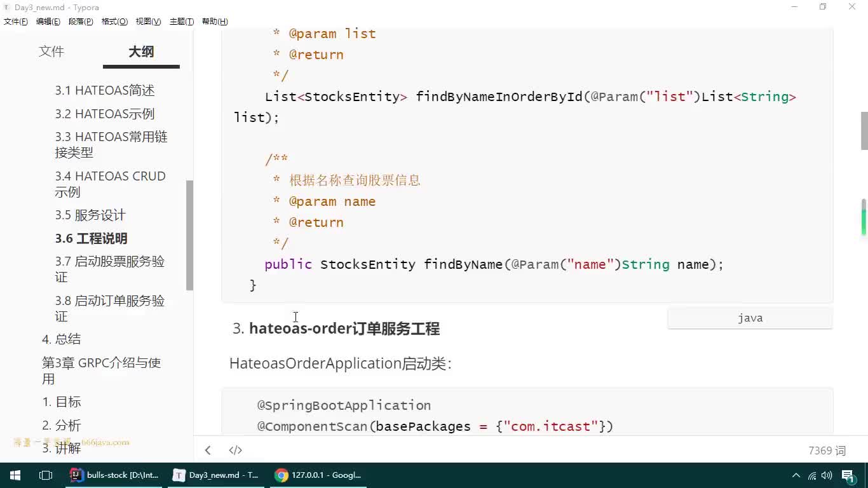Jump to 第3章 GRPC介绍与使用 in outline
This screenshot has height=488, width=868.
[x=102, y=371]
